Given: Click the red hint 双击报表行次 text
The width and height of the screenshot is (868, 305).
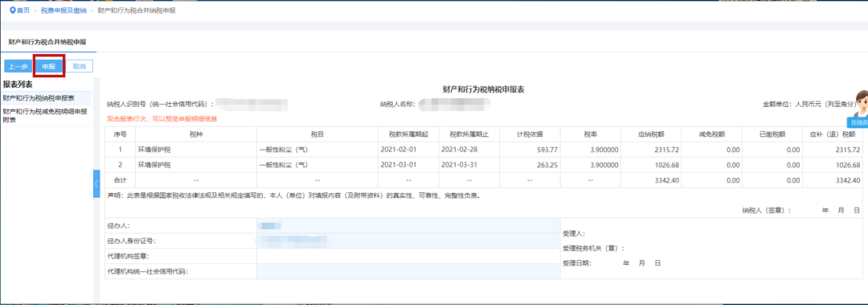Looking at the screenshot, I should click(x=162, y=118).
